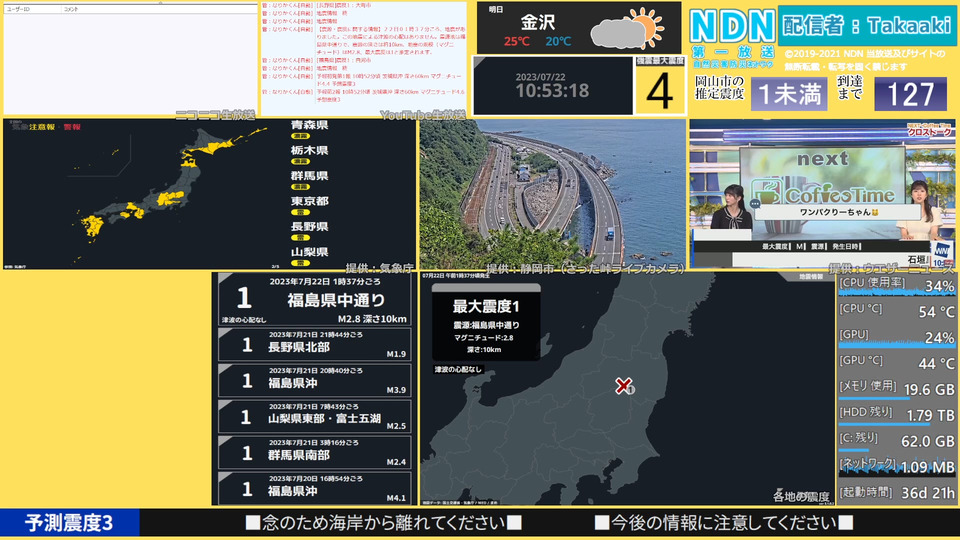960x540 pixels.
Task: Click the 注意報 legend label
Action: click(42, 127)
